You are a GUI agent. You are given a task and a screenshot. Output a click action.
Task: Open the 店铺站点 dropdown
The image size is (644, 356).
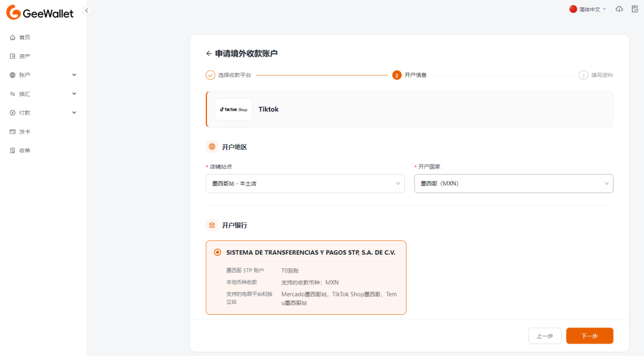305,184
